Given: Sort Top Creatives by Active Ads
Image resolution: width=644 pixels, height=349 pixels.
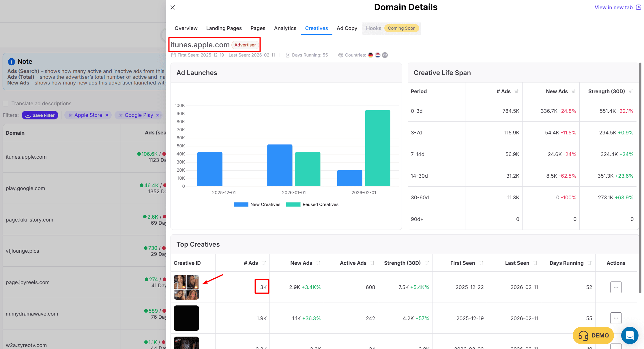Looking at the screenshot, I should pyautogui.click(x=372, y=263).
